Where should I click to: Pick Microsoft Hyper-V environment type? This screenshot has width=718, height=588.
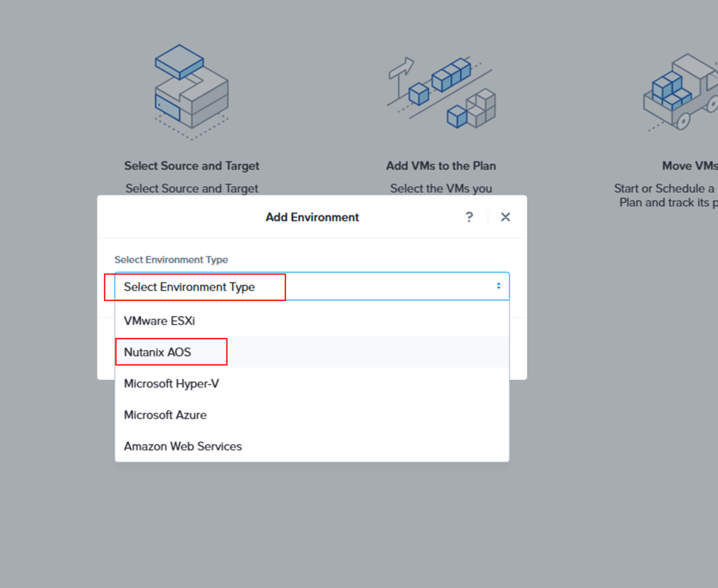pyautogui.click(x=312, y=383)
